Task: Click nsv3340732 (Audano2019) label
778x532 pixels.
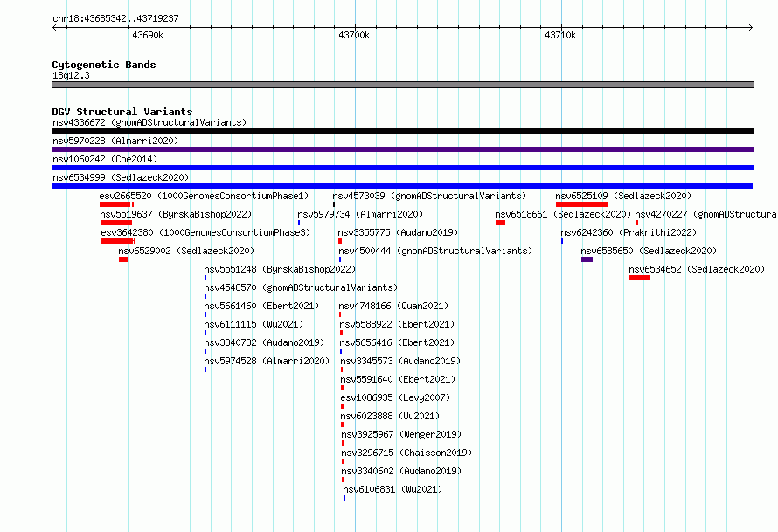Action: pyautogui.click(x=264, y=342)
